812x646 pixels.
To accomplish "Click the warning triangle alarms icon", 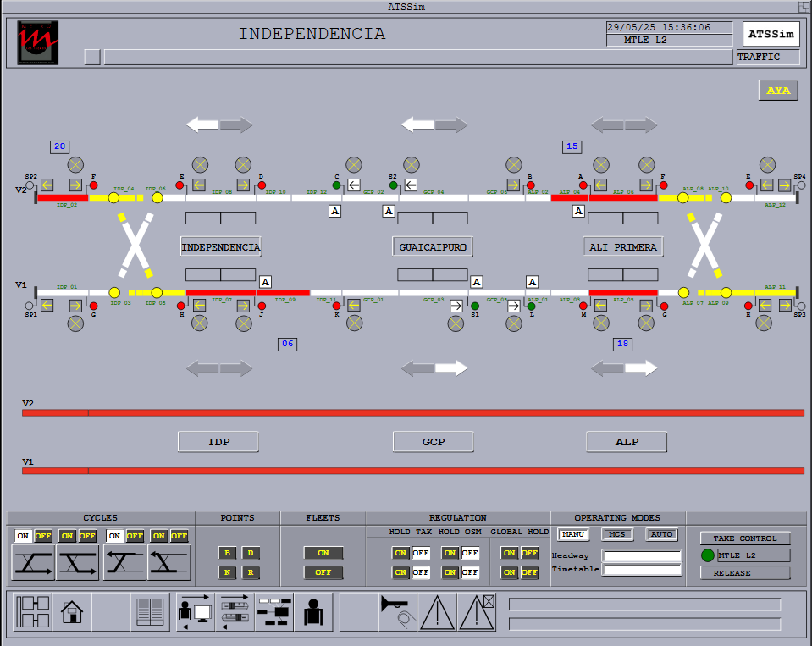I will [x=438, y=611].
